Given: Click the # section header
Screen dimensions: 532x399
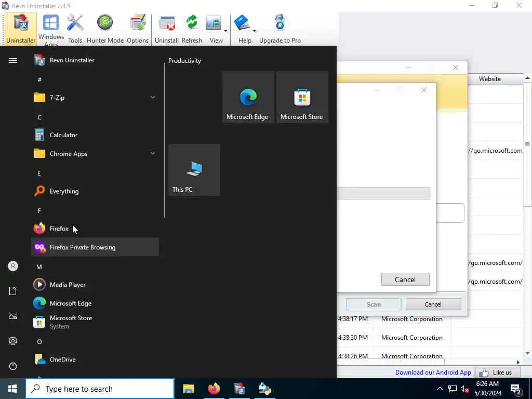Looking at the screenshot, I should coord(39,79).
